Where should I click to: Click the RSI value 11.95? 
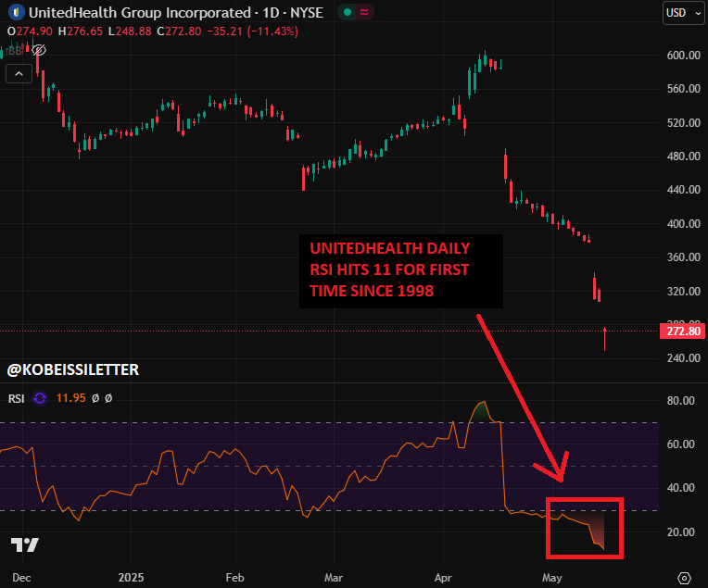pos(70,398)
